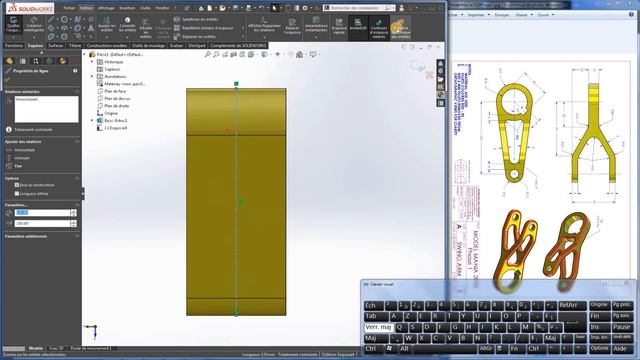
Task: Cancel sketch with red X in viewport corner
Action: click(x=429, y=75)
